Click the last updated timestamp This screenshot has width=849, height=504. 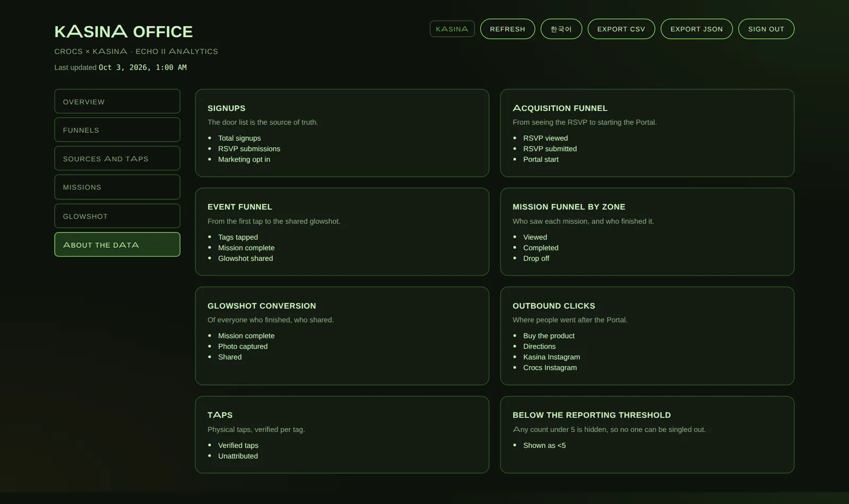[143, 67]
